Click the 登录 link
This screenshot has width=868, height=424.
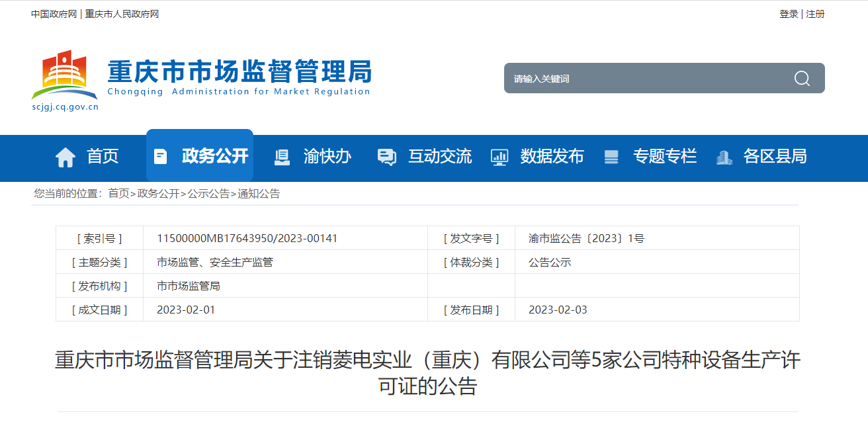coord(789,14)
